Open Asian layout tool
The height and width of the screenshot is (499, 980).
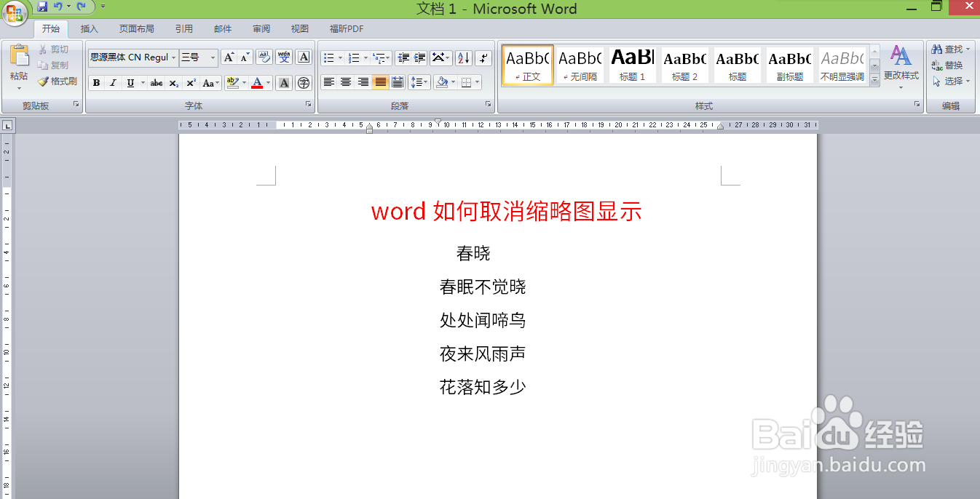point(440,57)
